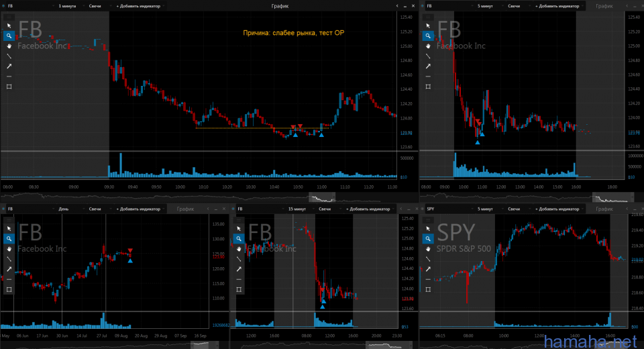Viewport: 644px width, 349px height.
Task: Click annotation 'Причина: слабее рынка, тест ОР'
Action: click(294, 33)
